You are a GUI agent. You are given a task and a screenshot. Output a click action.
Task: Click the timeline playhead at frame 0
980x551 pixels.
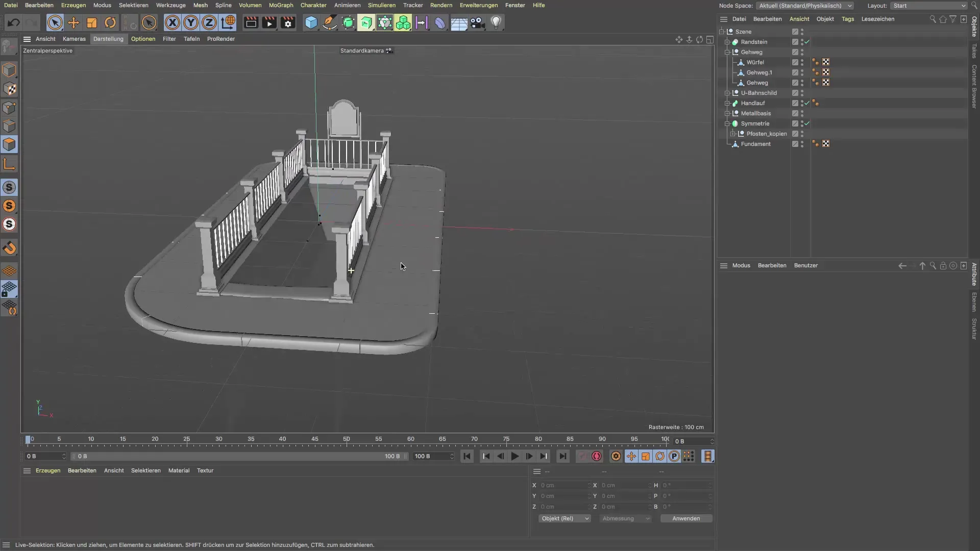(x=28, y=440)
